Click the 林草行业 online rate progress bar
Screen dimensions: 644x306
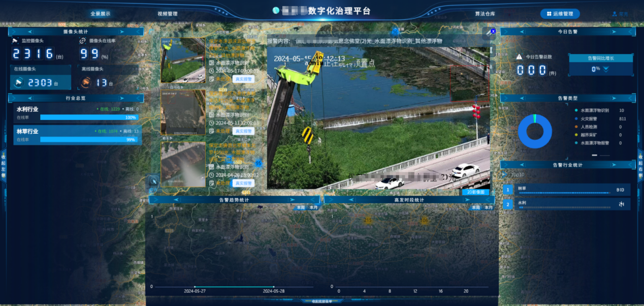[x=88, y=139]
